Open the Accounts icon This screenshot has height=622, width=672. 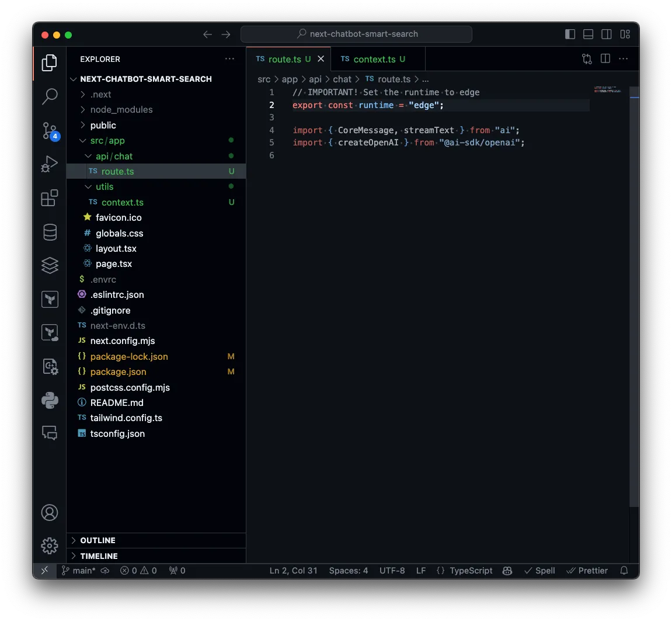50,512
